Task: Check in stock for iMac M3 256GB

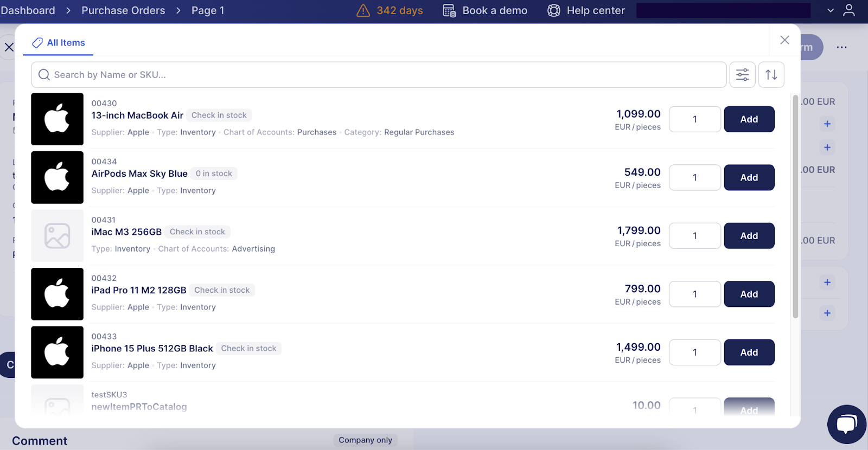Action: pos(197,232)
